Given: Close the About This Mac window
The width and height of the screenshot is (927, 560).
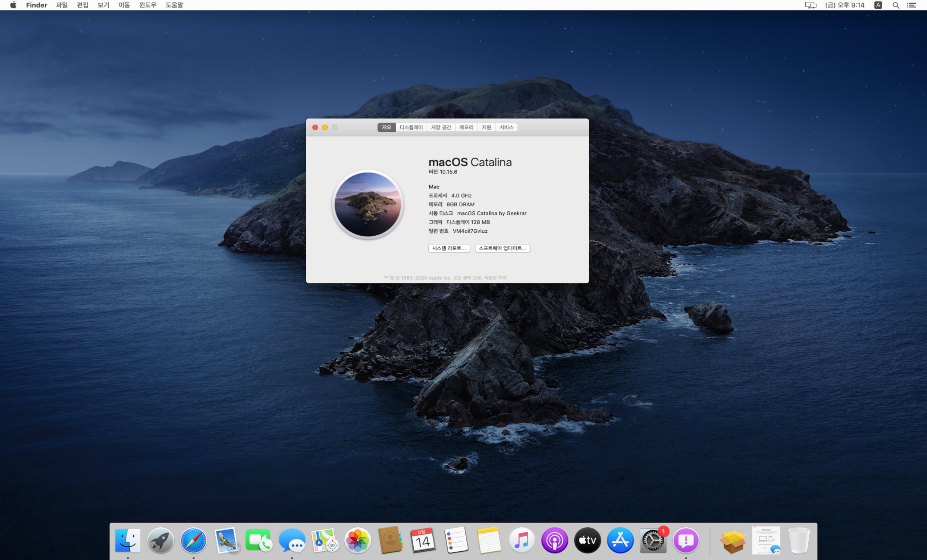Looking at the screenshot, I should (315, 127).
